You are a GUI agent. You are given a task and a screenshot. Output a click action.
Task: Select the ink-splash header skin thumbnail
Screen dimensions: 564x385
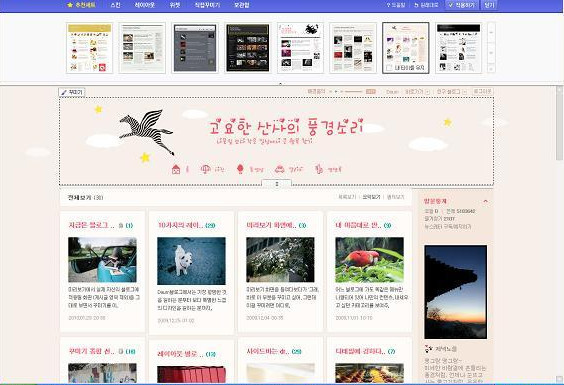click(300, 47)
